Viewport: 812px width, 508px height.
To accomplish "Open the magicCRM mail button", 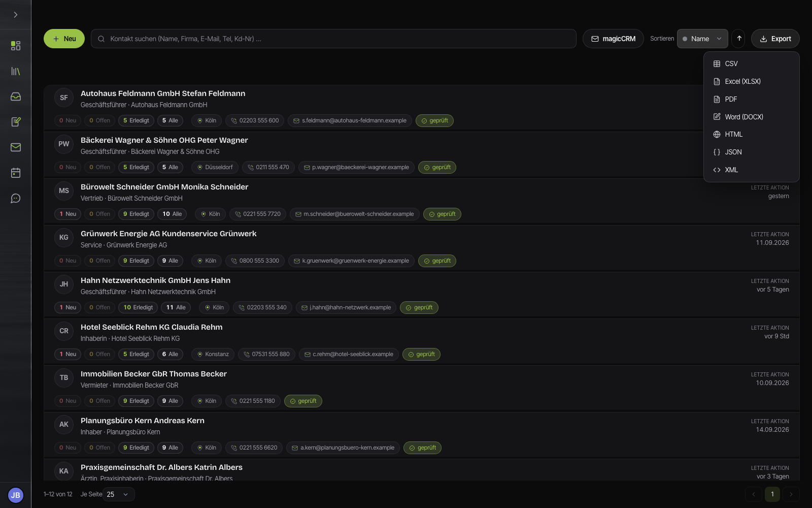I will (x=613, y=39).
